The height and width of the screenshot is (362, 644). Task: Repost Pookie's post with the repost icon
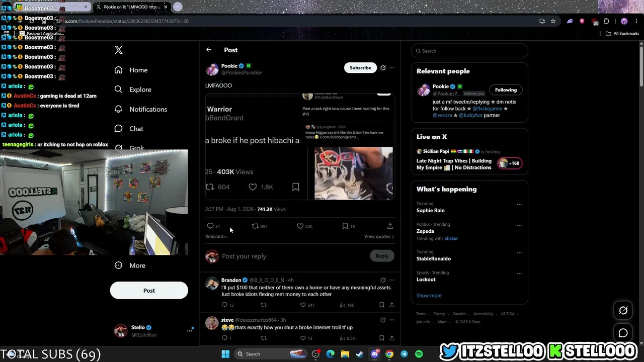point(255,226)
